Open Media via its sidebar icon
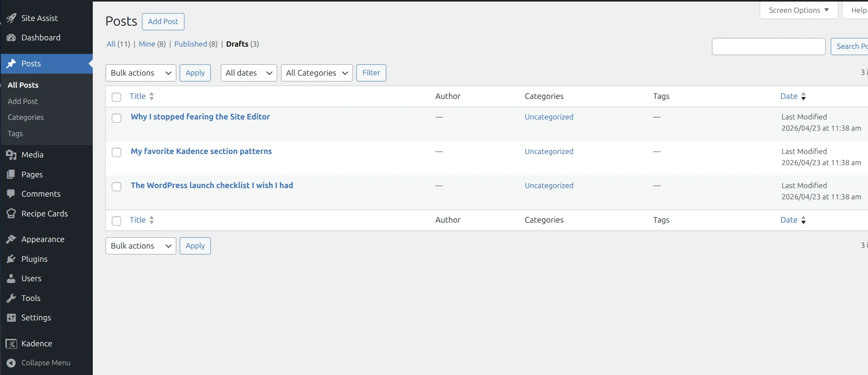This screenshot has width=868, height=375. coord(11,155)
